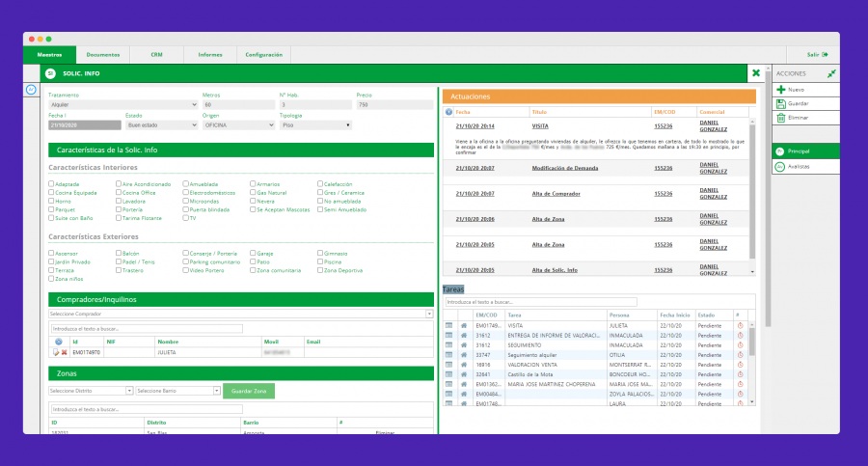Select the Principal section in Acciones
The height and width of the screenshot is (466, 868).
(805, 151)
